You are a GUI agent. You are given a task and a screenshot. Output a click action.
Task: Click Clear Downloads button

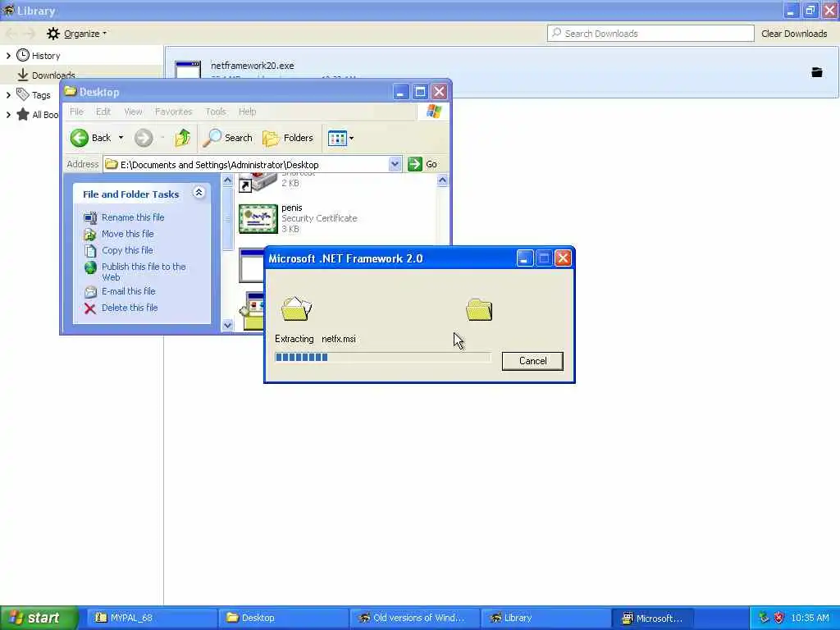pos(794,34)
